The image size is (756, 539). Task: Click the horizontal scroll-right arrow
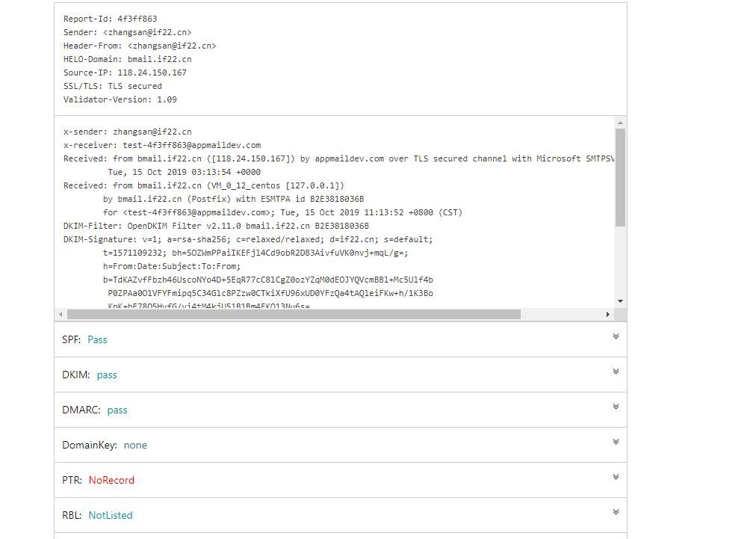point(608,315)
